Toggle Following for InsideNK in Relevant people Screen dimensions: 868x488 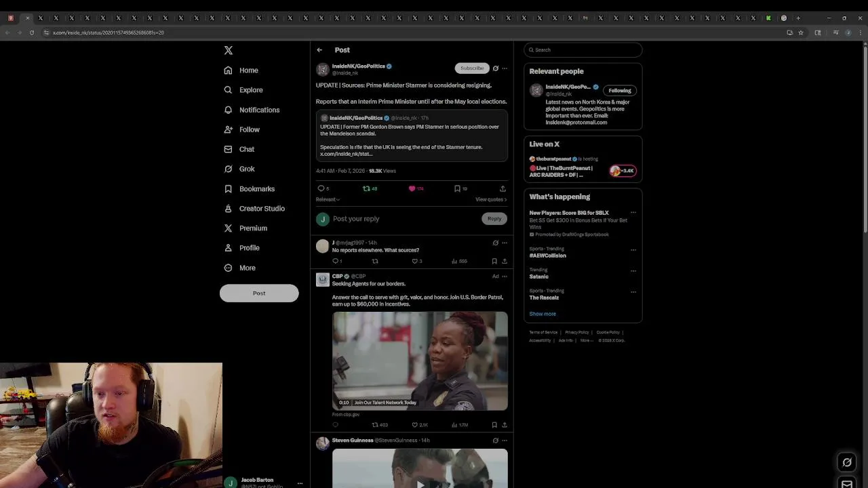[620, 90]
